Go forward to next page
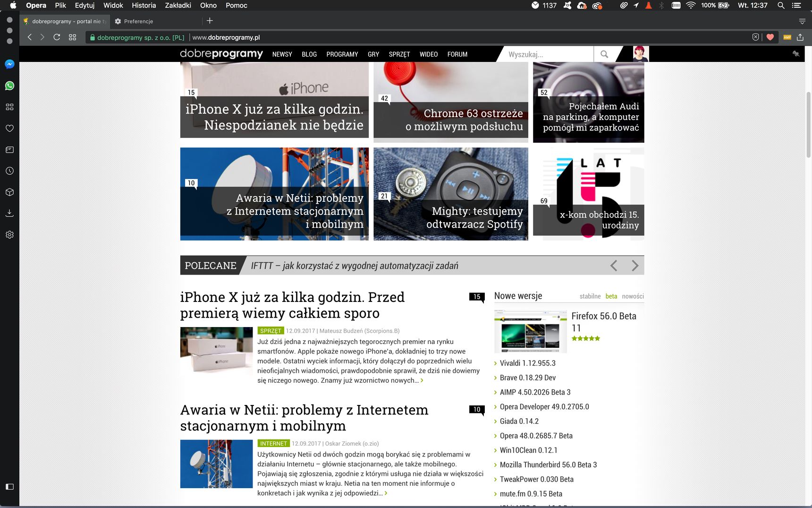Viewport: 812px width, 508px height. pyautogui.click(x=42, y=37)
